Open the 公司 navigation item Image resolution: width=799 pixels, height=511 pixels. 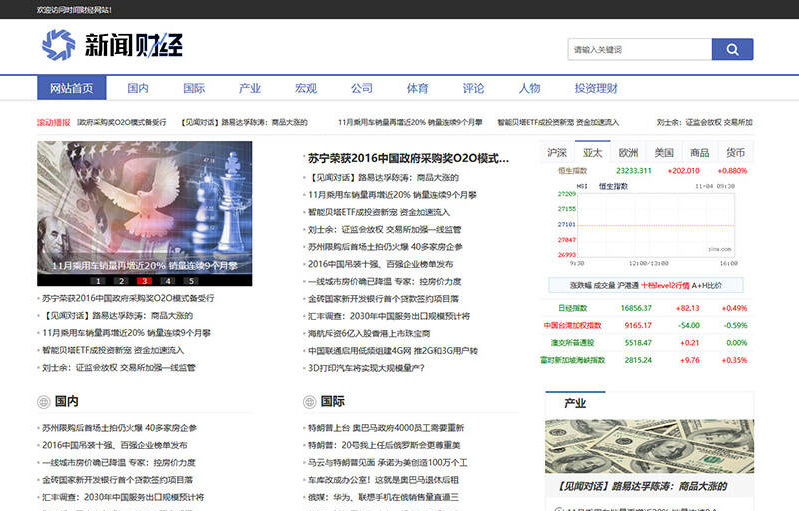click(x=362, y=88)
